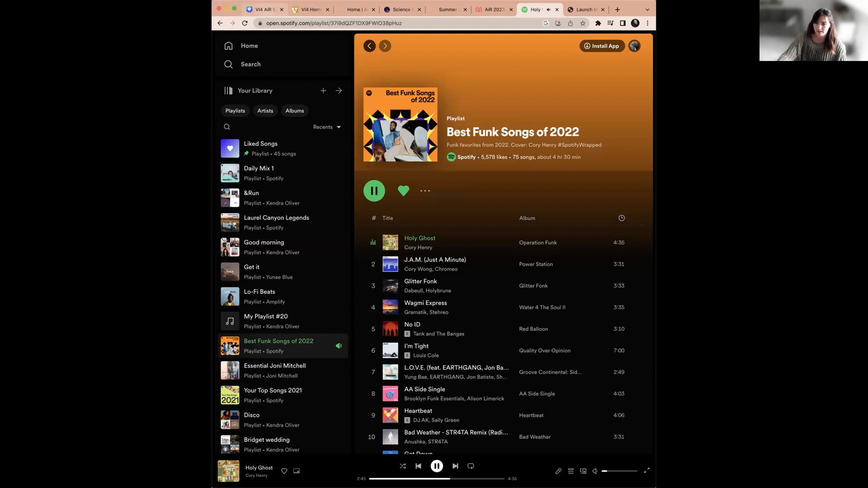This screenshot has width=868, height=488.
Task: Open Connect to a device icon
Action: coord(583,471)
